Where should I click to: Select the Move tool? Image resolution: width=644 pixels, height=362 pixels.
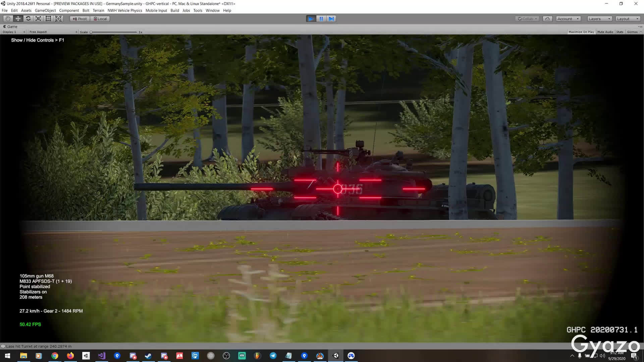click(x=18, y=19)
